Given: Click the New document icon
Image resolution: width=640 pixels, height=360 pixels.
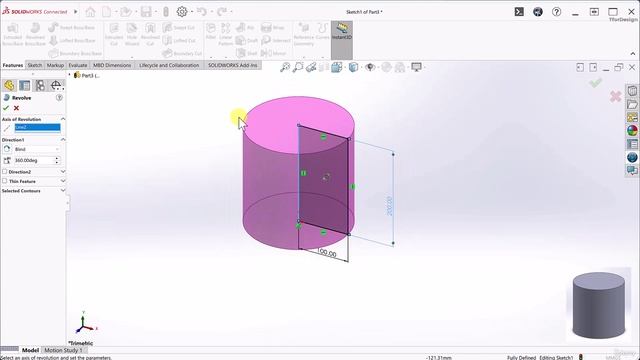Looking at the screenshot, I should (107, 12).
